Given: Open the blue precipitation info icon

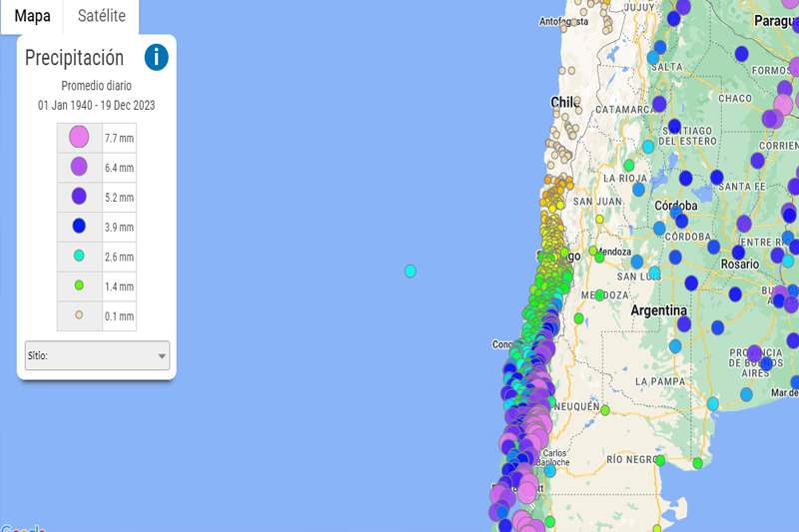Looking at the screenshot, I should pyautogui.click(x=156, y=57).
